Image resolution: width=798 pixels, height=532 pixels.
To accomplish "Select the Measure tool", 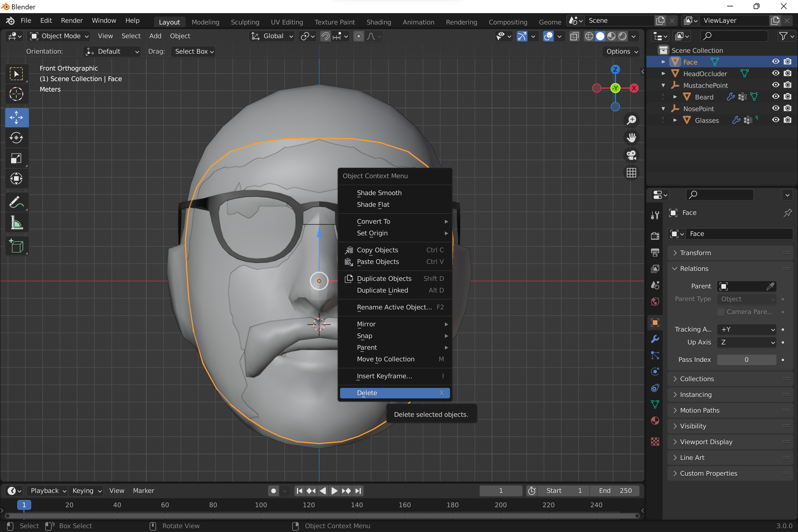I will 16,223.
